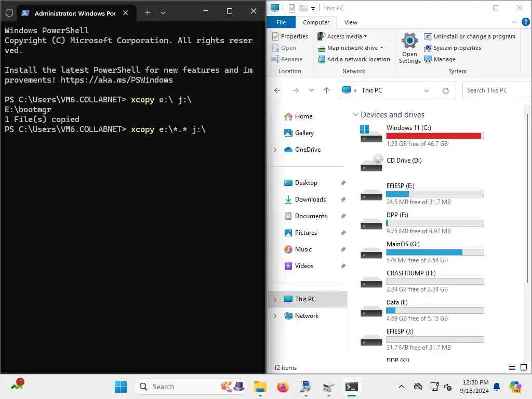The height and width of the screenshot is (399, 532).
Task: Click Access media in the ribbon
Action: point(342,36)
